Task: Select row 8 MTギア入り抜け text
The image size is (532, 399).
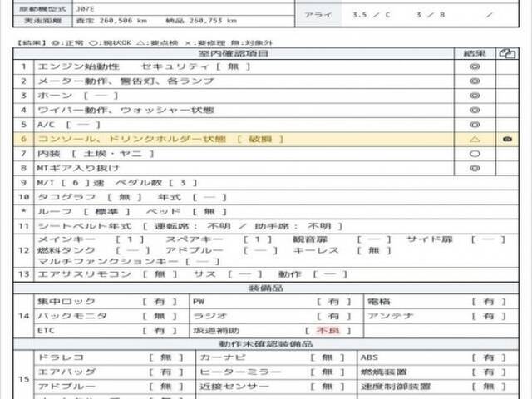Action: [x=78, y=168]
